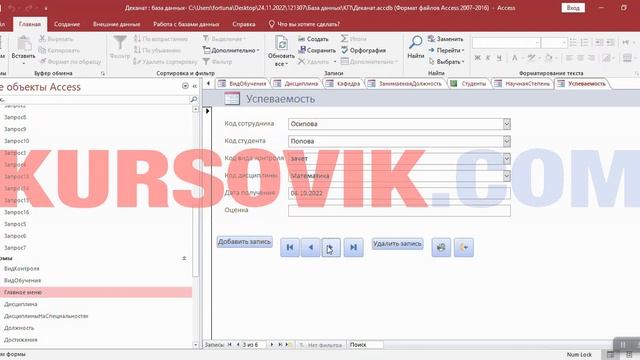Image resolution: width=640 pixels, height=360 pixels.
Task: Click previous record arrow in bottom navigation bar
Action: pyautogui.click(x=238, y=345)
